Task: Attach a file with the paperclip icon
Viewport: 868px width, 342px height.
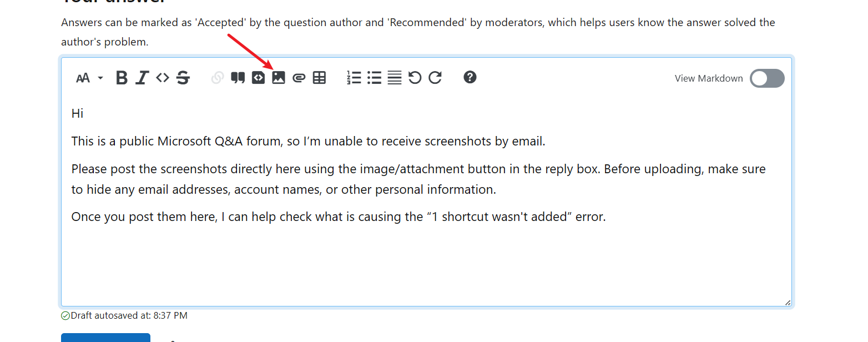Action: (x=299, y=78)
